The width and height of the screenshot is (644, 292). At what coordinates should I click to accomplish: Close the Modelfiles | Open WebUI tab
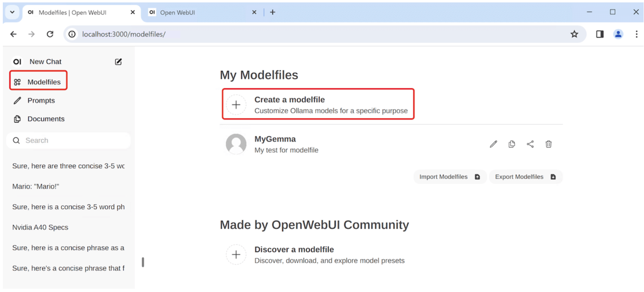click(133, 12)
